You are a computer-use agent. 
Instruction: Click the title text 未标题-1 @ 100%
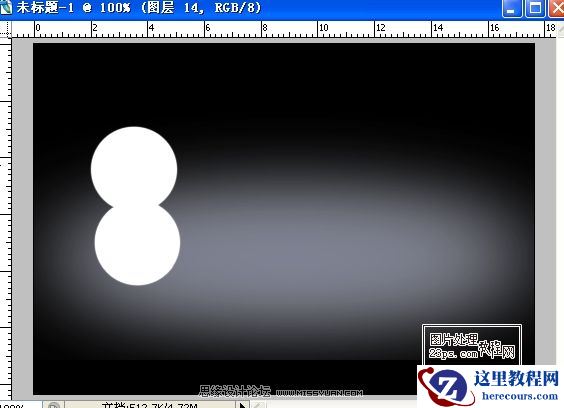tap(73, 8)
